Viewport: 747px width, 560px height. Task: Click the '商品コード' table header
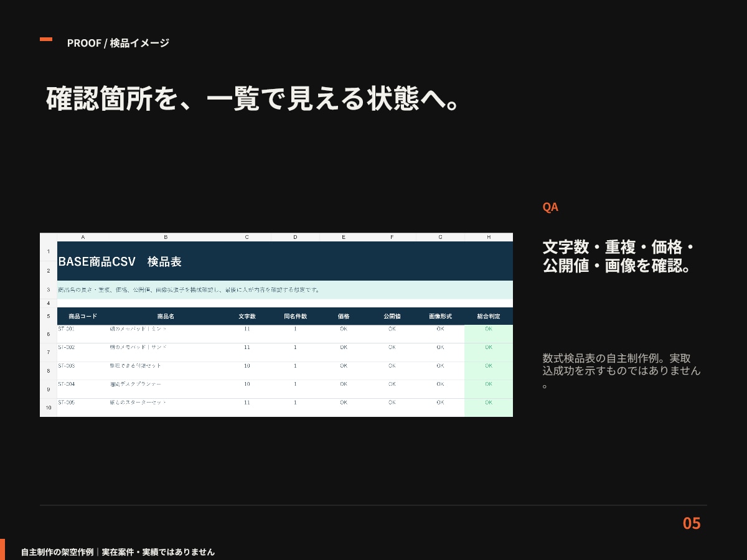[83, 316]
